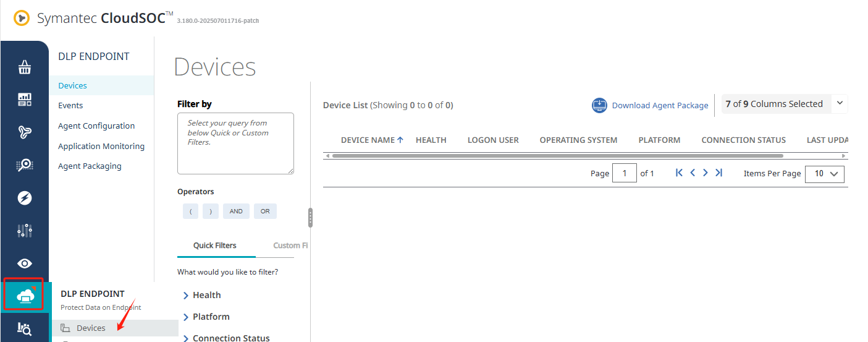Open the chart search Investigate sidebar icon

click(x=25, y=328)
